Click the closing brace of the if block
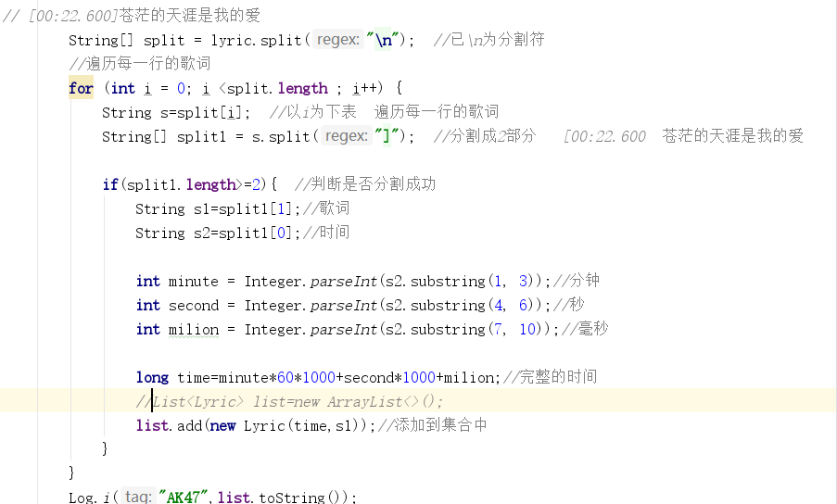 [x=105, y=448]
